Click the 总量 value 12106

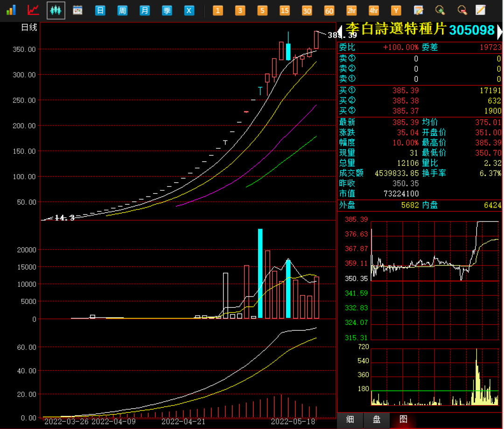pyautogui.click(x=408, y=163)
